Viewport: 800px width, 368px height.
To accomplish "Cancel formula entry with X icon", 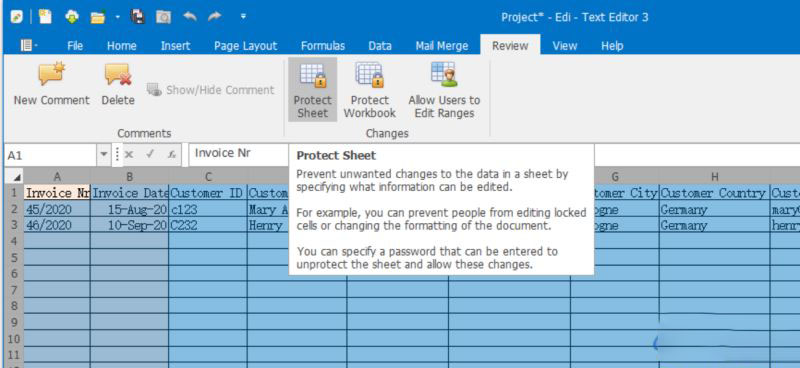I will point(129,155).
